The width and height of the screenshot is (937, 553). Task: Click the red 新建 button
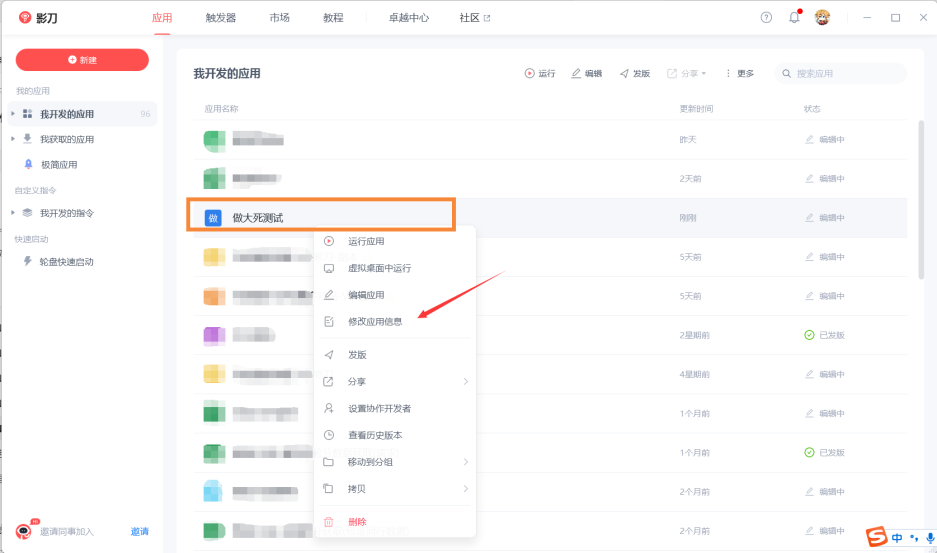click(82, 60)
